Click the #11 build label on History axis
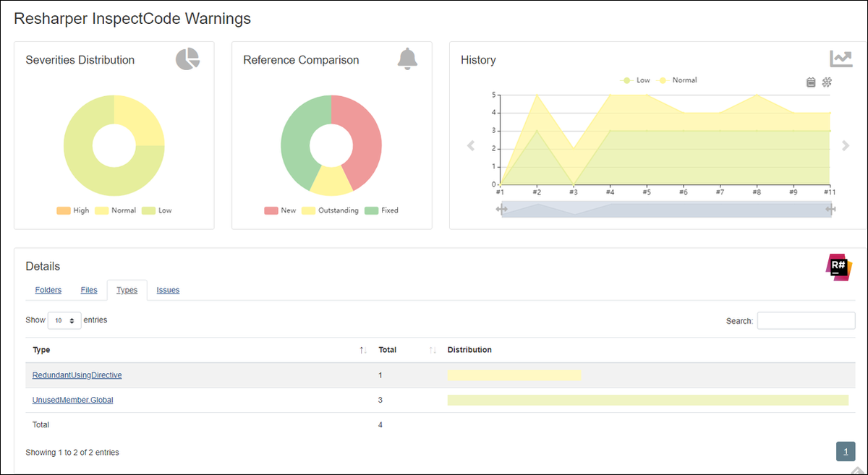 click(828, 192)
